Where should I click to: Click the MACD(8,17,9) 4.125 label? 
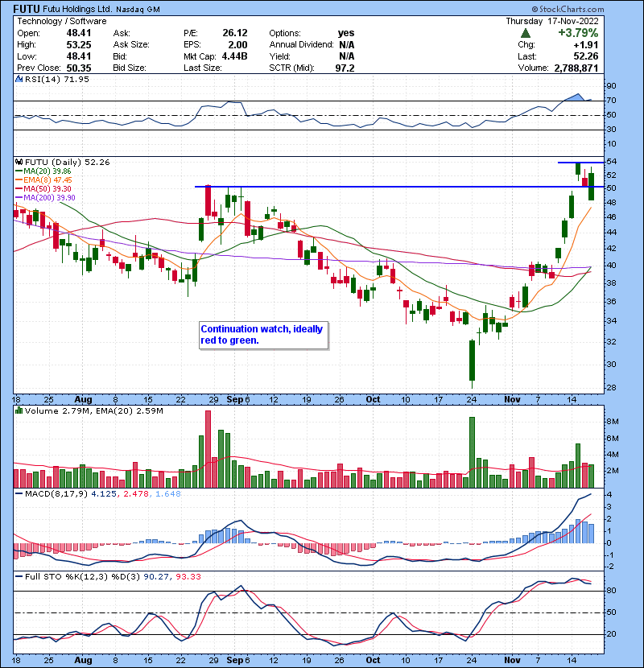click(70, 494)
